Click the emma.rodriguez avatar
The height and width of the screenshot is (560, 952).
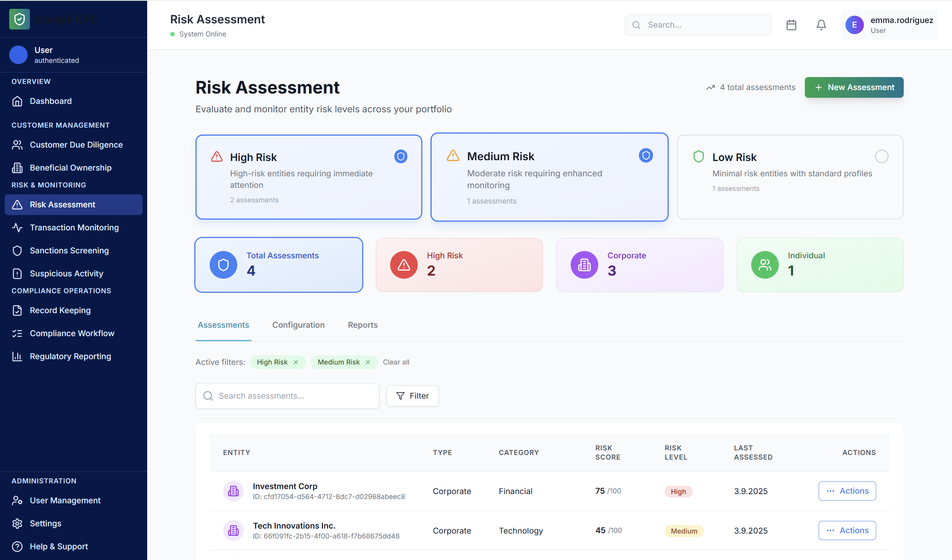(x=854, y=25)
